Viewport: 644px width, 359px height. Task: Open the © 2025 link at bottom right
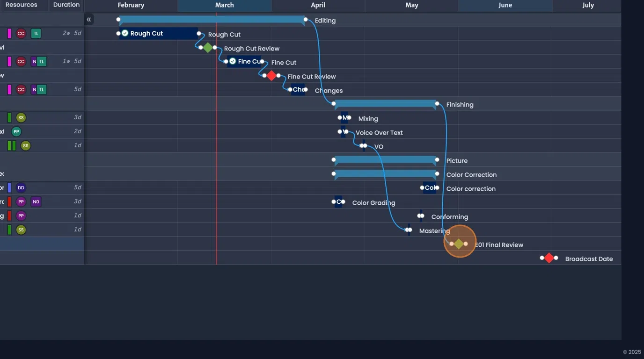(x=631, y=352)
